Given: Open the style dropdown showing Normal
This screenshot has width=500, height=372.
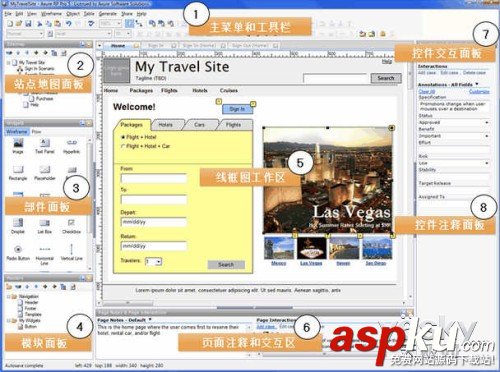Looking at the screenshot, I should 41,34.
